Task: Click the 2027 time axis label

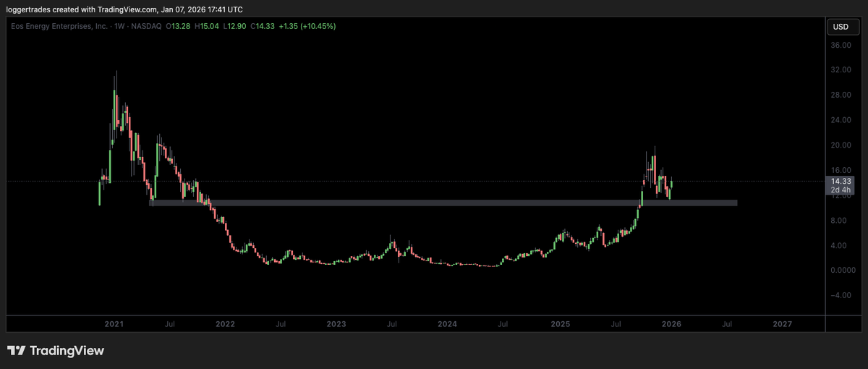Action: [781, 323]
